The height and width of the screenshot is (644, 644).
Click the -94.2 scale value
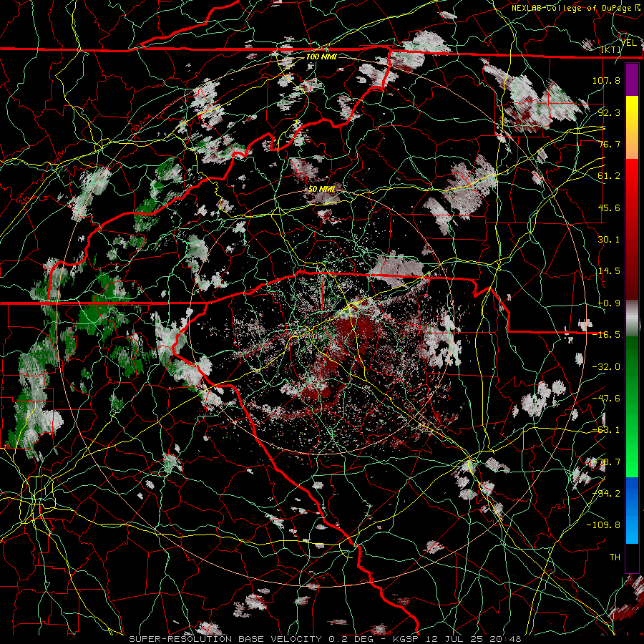(606, 494)
